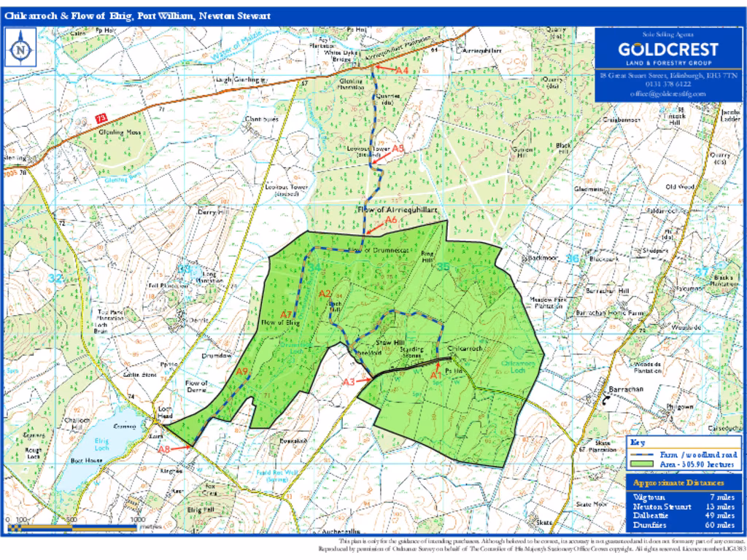Click the A9 access point marker
This screenshot has height=560, width=747.
(x=243, y=371)
